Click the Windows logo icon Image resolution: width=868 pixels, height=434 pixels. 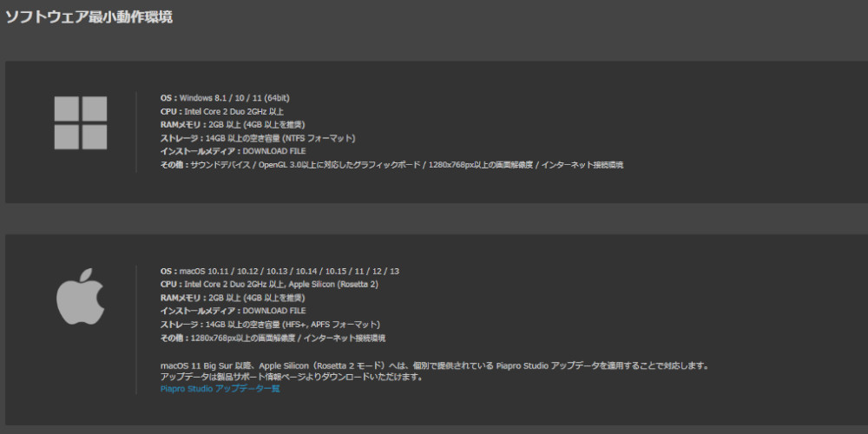tap(81, 123)
